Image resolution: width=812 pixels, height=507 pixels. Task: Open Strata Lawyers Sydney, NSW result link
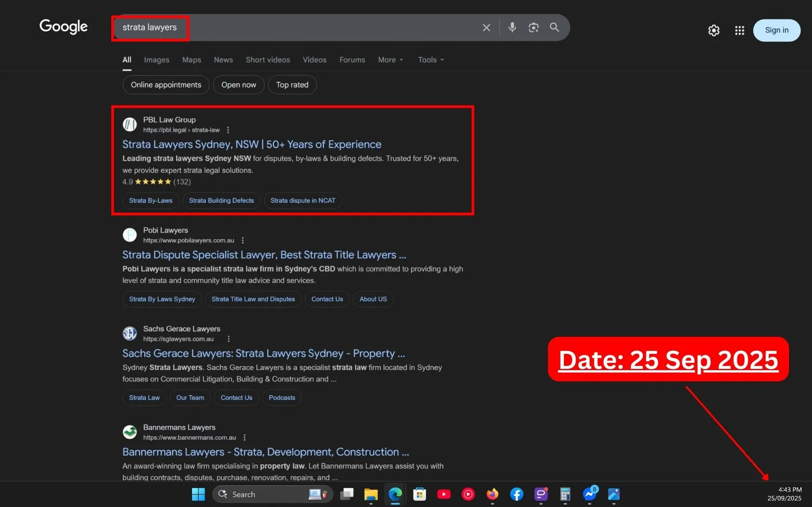tap(252, 144)
